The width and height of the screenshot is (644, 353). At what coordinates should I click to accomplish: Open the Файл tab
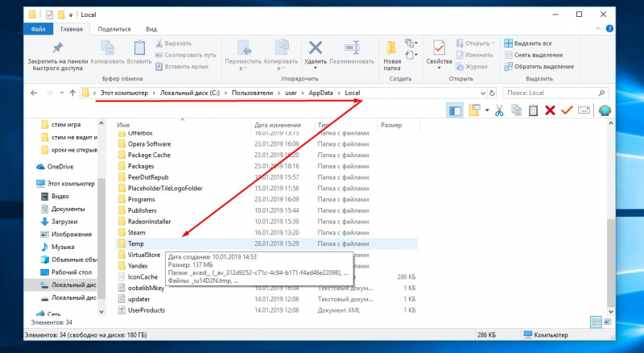38,29
